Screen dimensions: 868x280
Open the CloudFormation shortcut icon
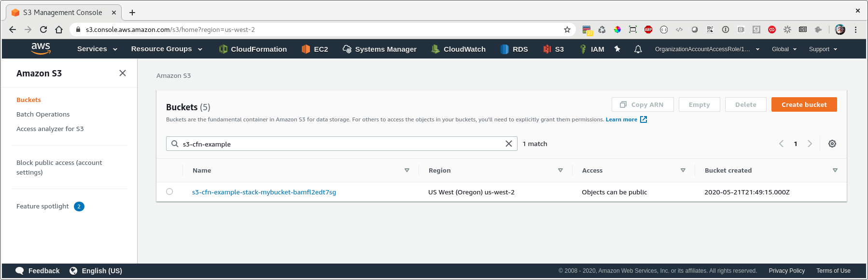pos(223,49)
